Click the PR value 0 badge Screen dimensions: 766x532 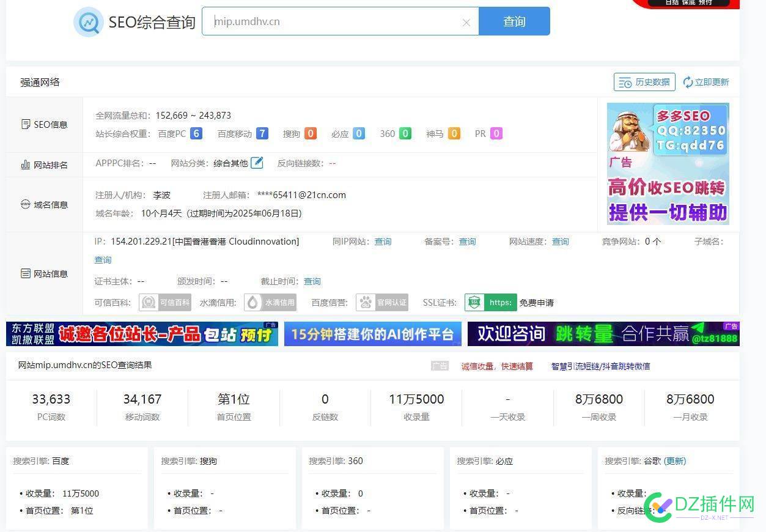tap(496, 133)
